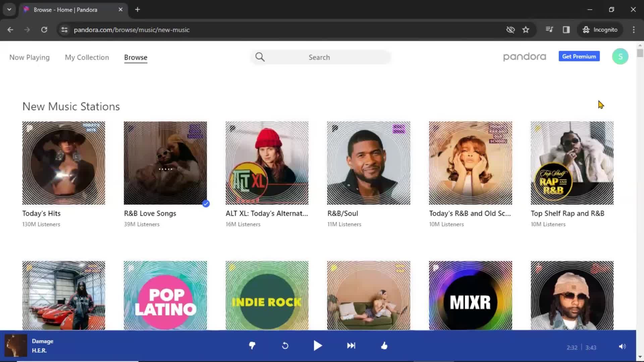644x362 pixels.
Task: Reload the Pandora page
Action: click(x=44, y=30)
